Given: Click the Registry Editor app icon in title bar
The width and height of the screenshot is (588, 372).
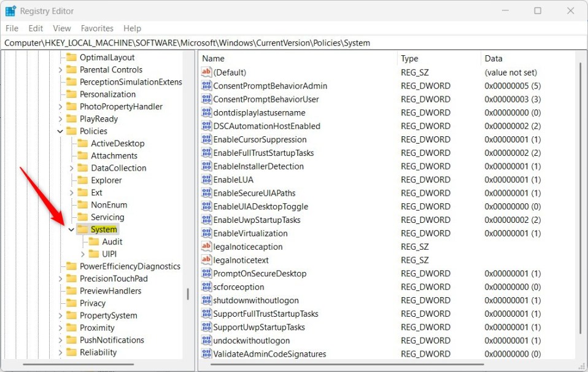Looking at the screenshot, I should pos(10,11).
